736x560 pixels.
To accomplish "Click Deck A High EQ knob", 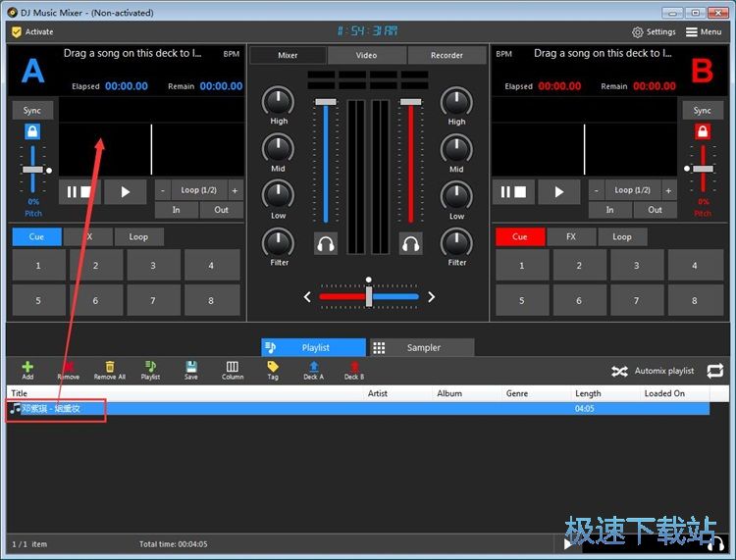I will coord(279,100).
